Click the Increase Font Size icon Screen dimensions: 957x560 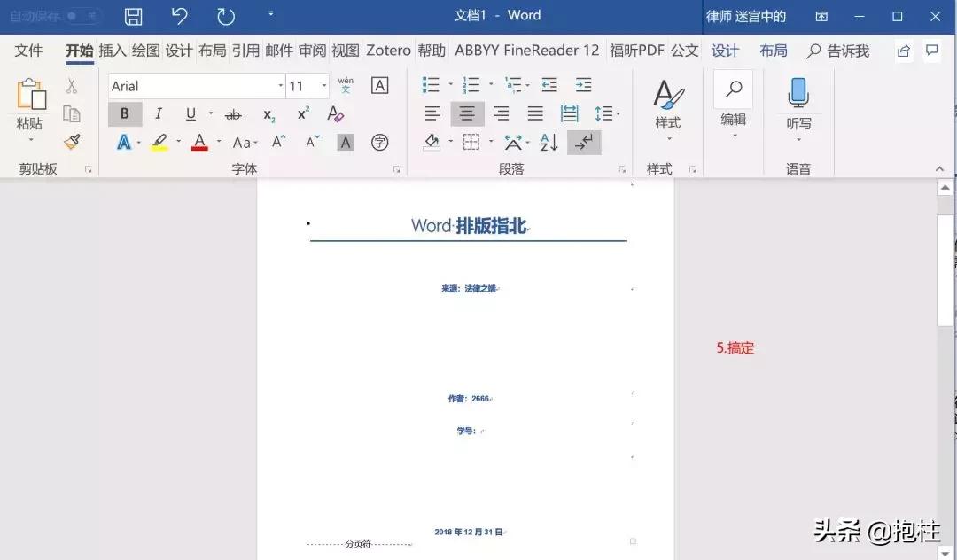276,142
